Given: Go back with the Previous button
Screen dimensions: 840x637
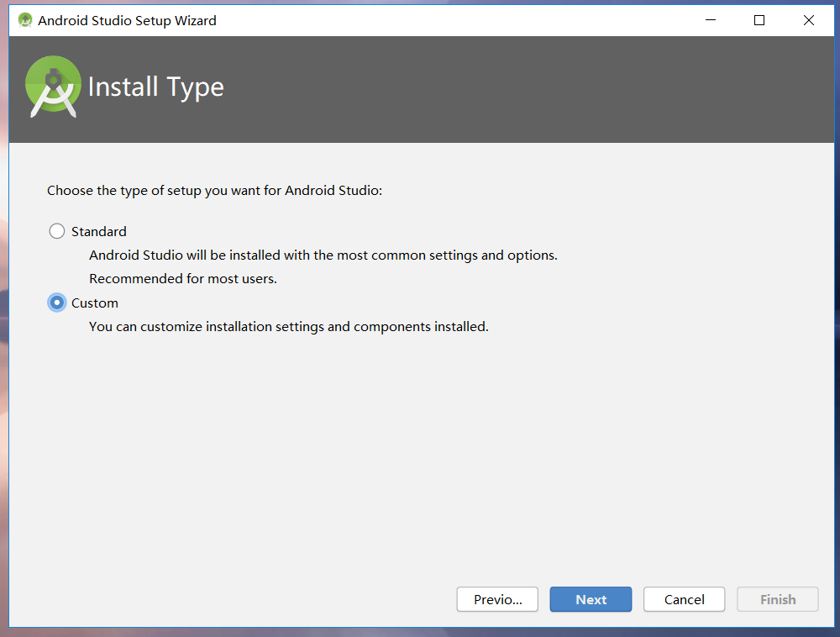Looking at the screenshot, I should pos(498,599).
